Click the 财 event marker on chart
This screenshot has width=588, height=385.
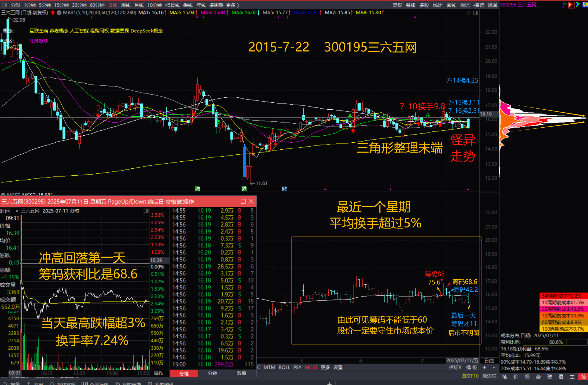[284, 189]
